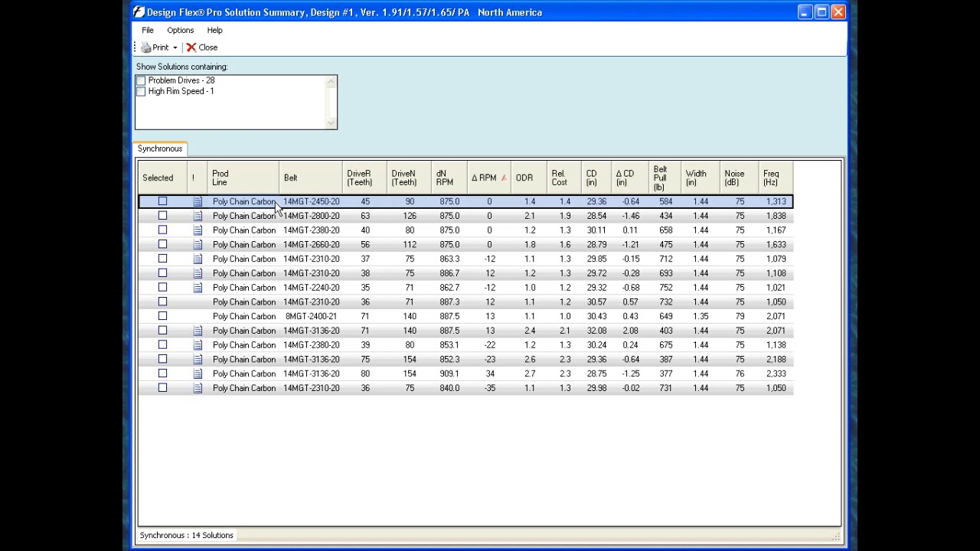
Task: Click the belt cell 8MGT-2400-21
Action: tap(311, 316)
